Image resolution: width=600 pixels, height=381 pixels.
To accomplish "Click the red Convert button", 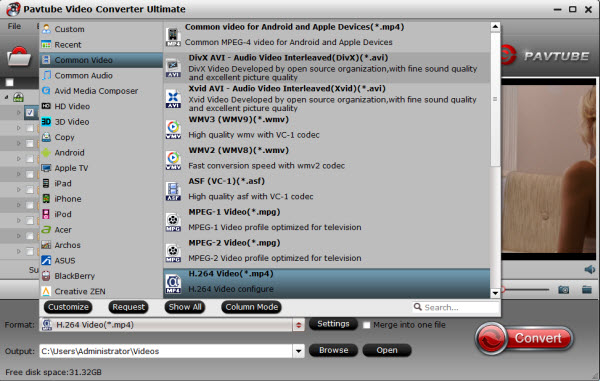I will pos(524,338).
